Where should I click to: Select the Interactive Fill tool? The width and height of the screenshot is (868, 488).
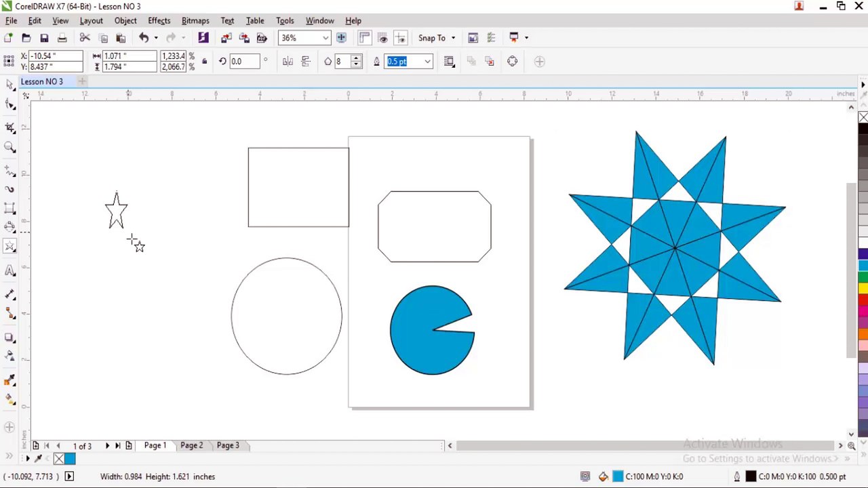[x=9, y=401]
